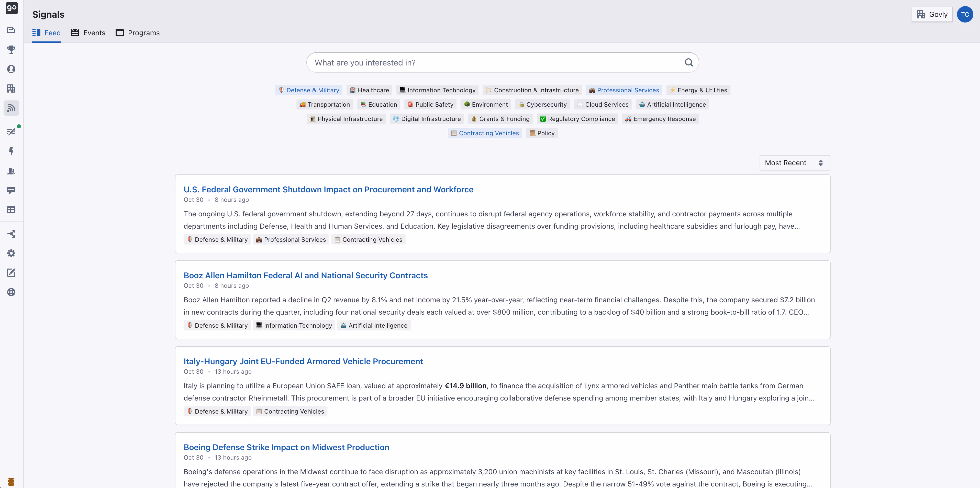Click the share nodes sidebar icon
Viewport: 980px width, 488px height.
coord(12,234)
